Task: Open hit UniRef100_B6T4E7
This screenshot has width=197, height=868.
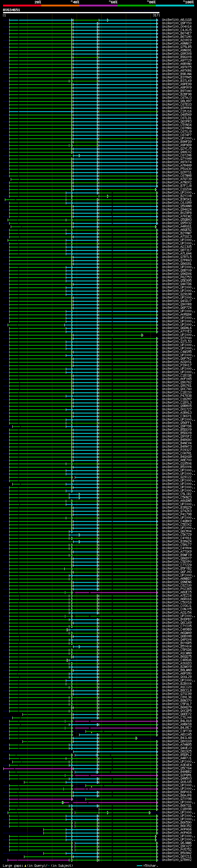Action: (177, 33)
